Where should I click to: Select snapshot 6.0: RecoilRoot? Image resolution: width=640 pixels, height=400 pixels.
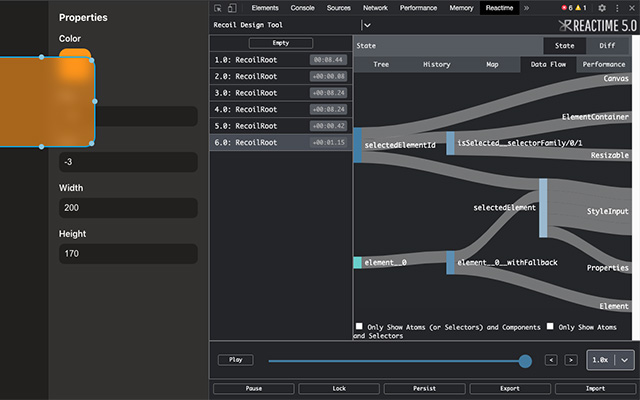[x=281, y=142]
